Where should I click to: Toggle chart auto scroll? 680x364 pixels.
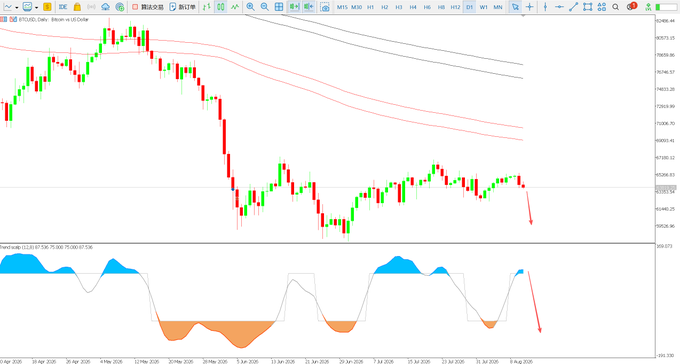(294, 7)
